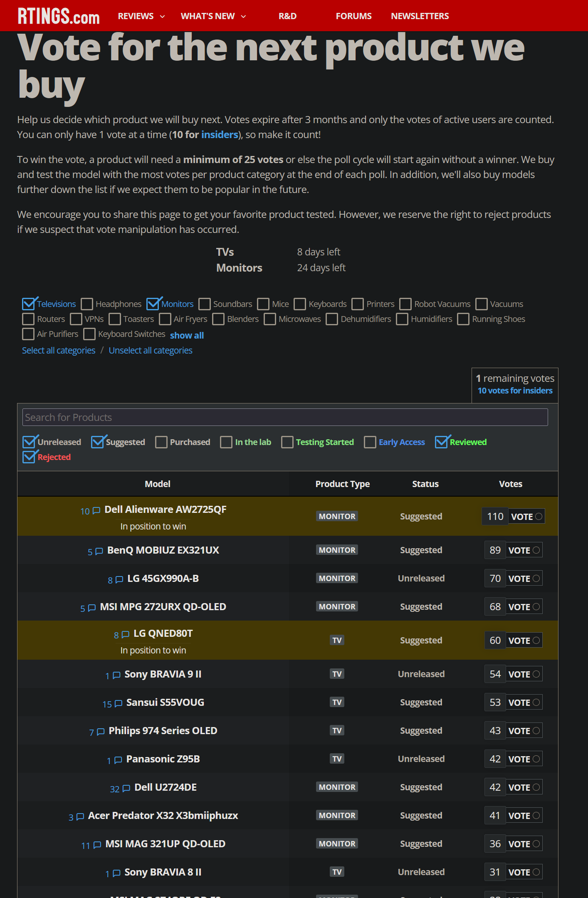The height and width of the screenshot is (898, 588).
Task: Enable the Soundbars category filter
Action: tap(205, 304)
